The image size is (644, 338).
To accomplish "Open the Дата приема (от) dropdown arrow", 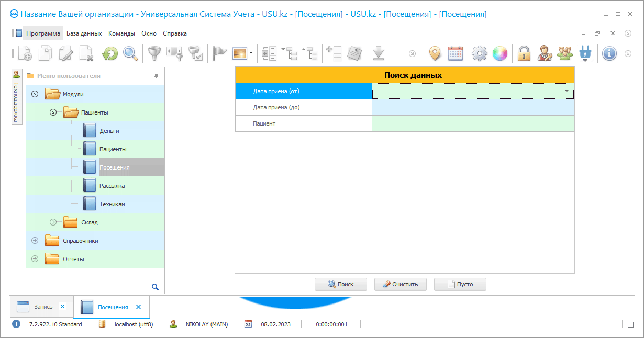I will point(567,91).
